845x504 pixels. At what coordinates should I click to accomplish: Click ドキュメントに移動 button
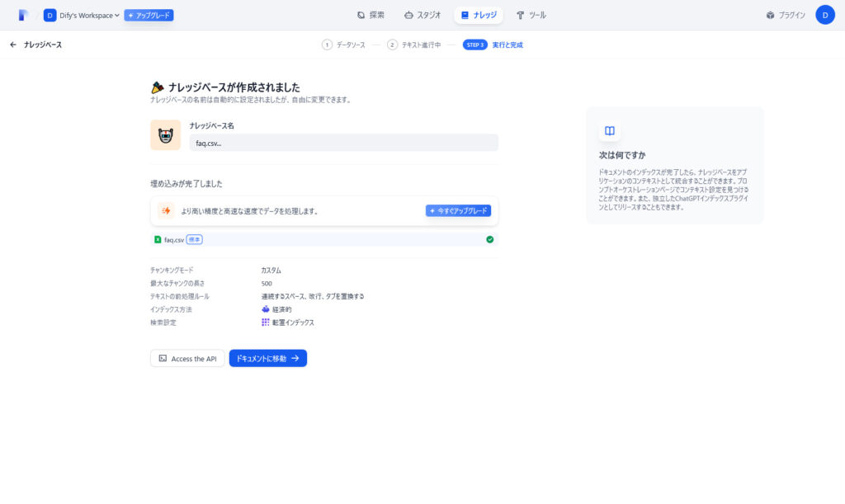coord(267,359)
